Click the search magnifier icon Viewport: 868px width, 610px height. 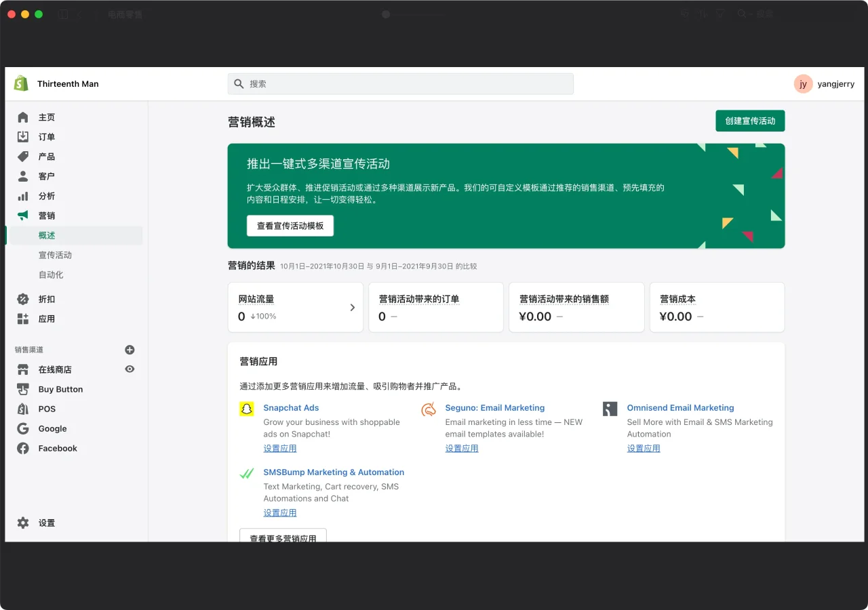point(239,83)
